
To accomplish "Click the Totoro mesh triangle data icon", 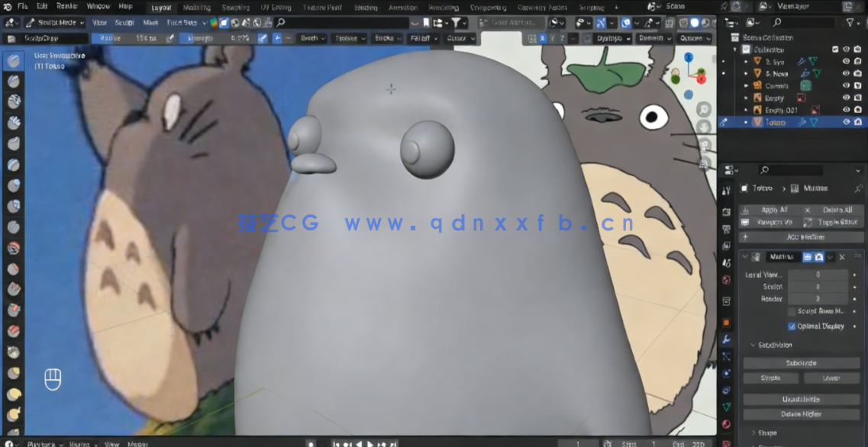I will coord(814,122).
